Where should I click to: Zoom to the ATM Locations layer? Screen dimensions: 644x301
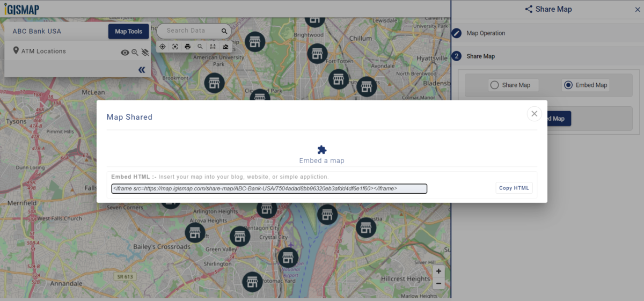[135, 53]
